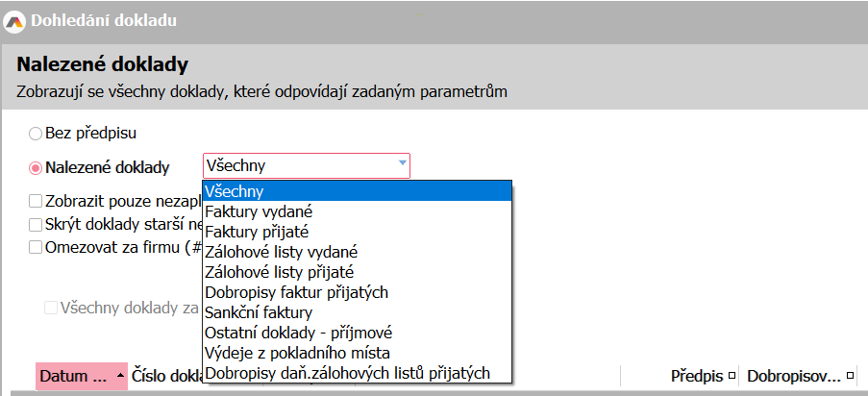Click the Předpis column header
Image resolution: width=868 pixels, height=396 pixels.
tap(697, 376)
